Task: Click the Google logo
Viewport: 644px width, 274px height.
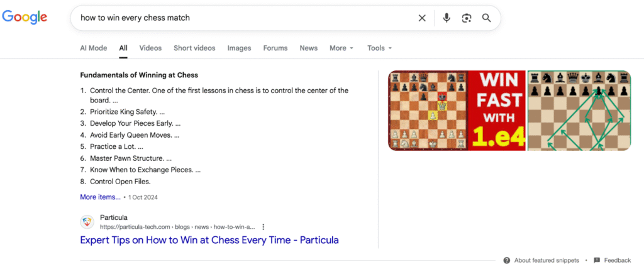Action: coord(25,18)
